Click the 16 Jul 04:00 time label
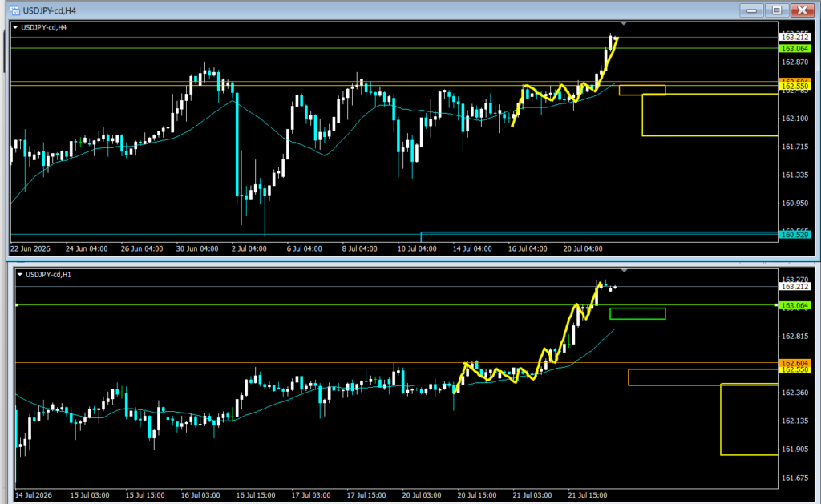The width and height of the screenshot is (821, 504). 528,248
